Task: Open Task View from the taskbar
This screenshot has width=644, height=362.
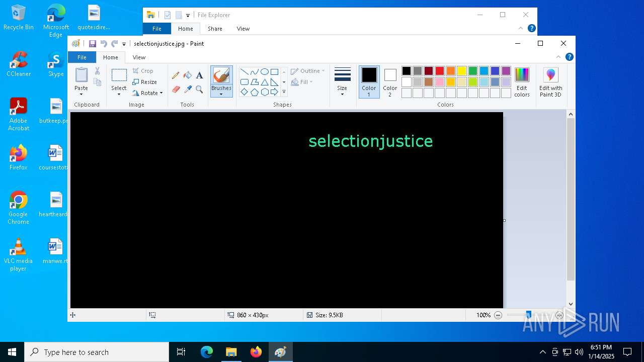Action: 181,352
